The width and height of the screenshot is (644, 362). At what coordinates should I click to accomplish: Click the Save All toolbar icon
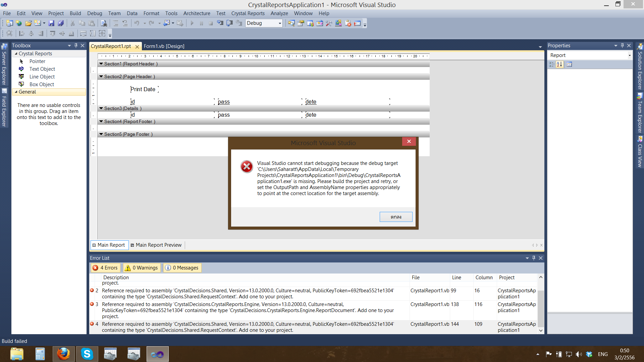click(x=61, y=23)
